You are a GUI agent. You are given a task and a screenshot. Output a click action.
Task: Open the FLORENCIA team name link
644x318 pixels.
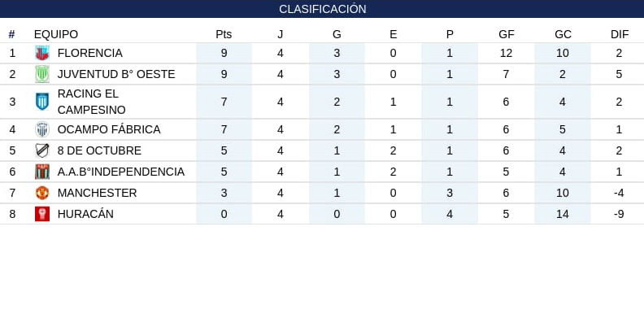[90, 53]
